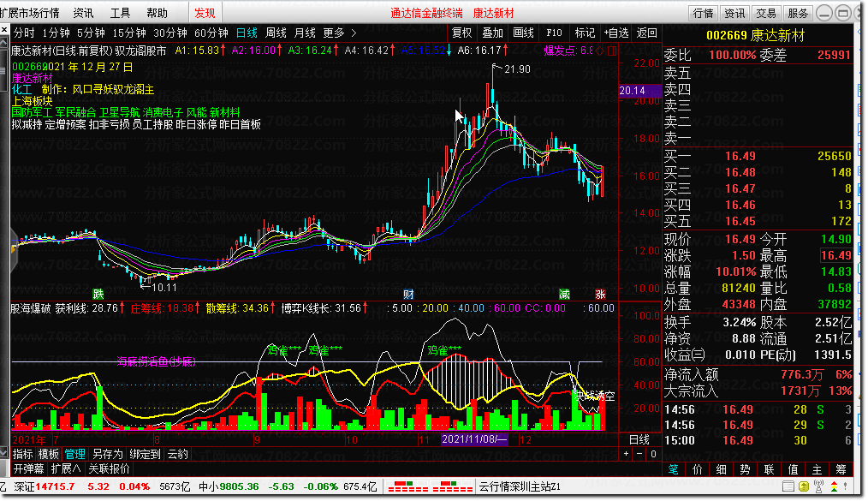This screenshot has width=868, height=501.
Task: Click the 关联报价 button
Action: [109, 469]
